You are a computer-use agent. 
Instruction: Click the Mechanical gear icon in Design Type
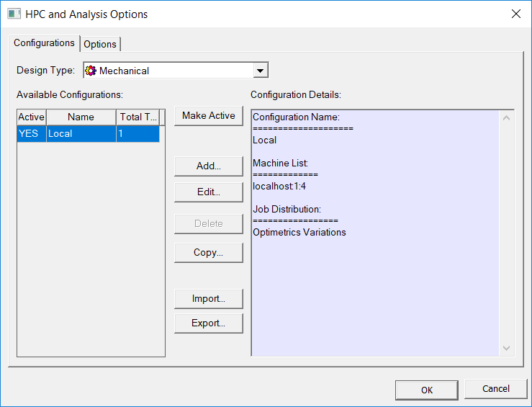91,71
